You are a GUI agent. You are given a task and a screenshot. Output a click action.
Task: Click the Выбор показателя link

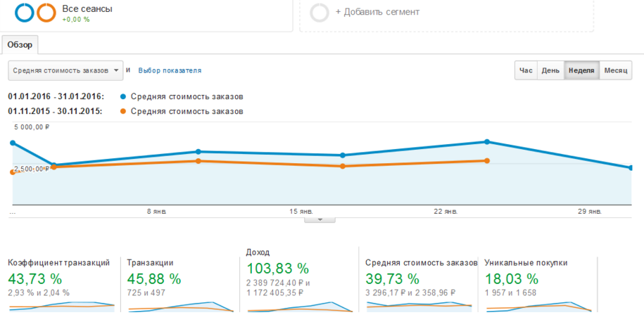[x=170, y=70]
